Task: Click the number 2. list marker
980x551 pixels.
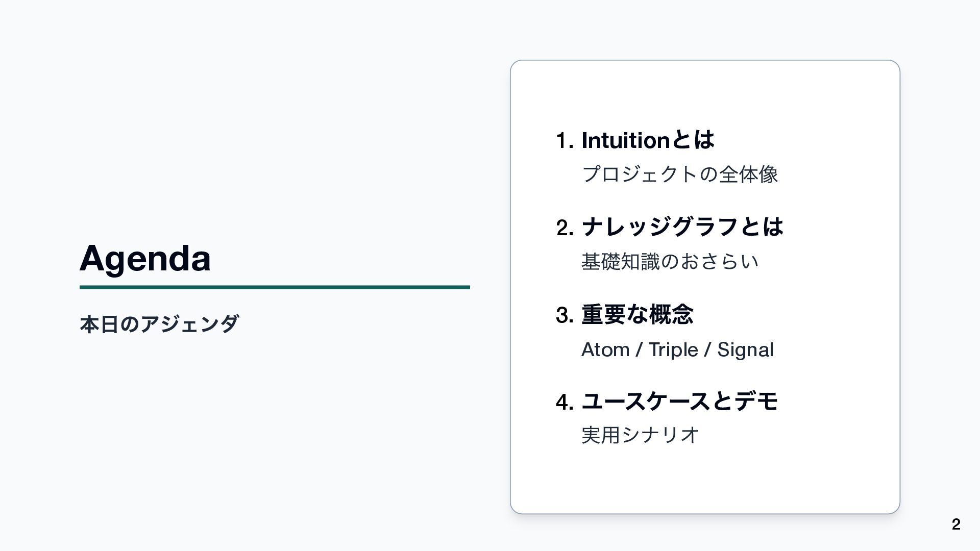Action: pyautogui.click(x=565, y=228)
